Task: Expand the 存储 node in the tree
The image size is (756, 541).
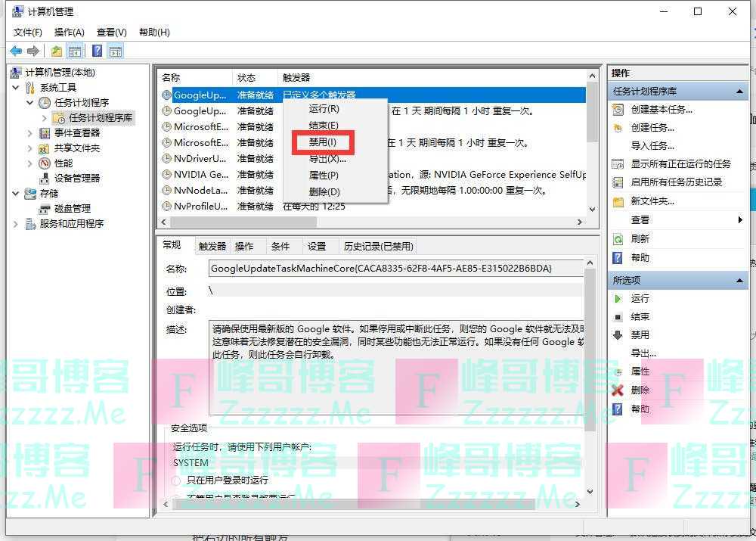Action: click(x=15, y=192)
